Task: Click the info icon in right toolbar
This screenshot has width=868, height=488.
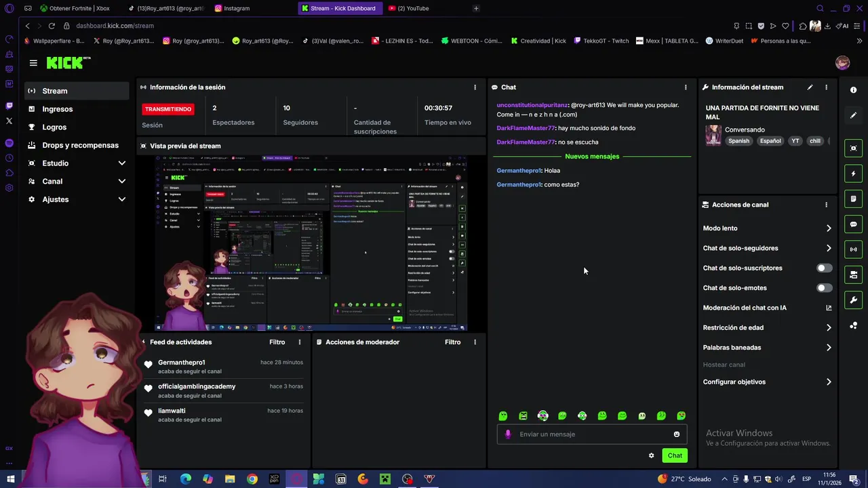Action: [853, 90]
